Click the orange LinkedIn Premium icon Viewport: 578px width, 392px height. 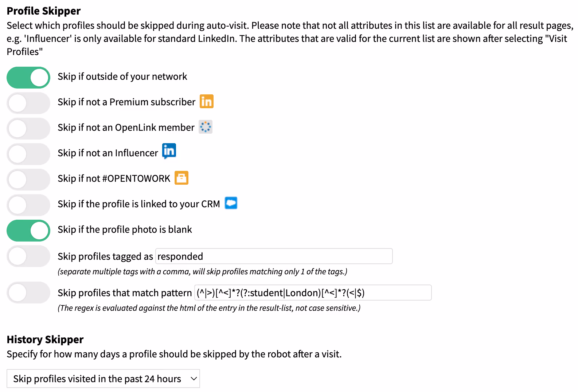pyautogui.click(x=206, y=101)
